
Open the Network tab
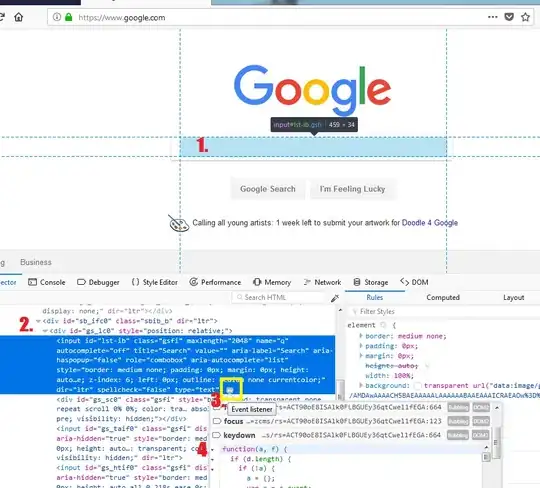coord(322,282)
